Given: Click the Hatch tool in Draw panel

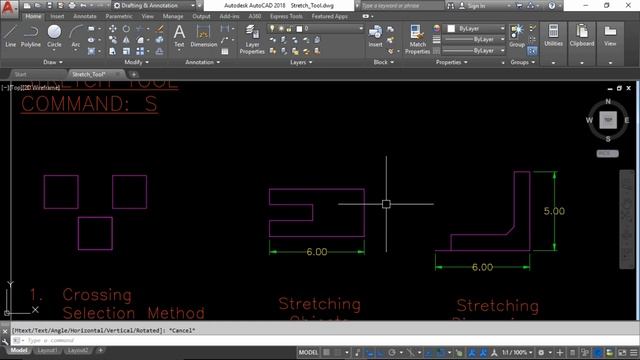Looking at the screenshot, I should [91, 51].
